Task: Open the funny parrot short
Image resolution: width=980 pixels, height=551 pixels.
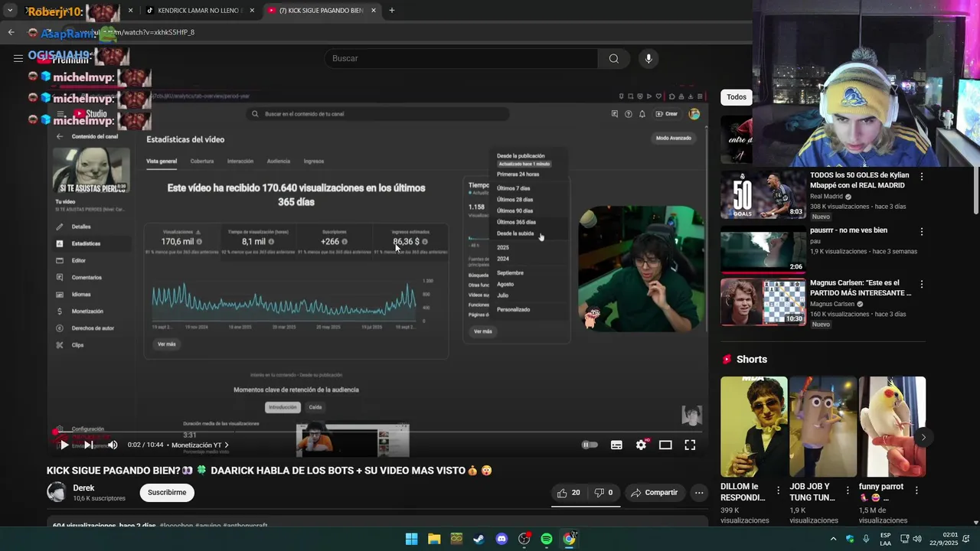Action: tap(892, 427)
